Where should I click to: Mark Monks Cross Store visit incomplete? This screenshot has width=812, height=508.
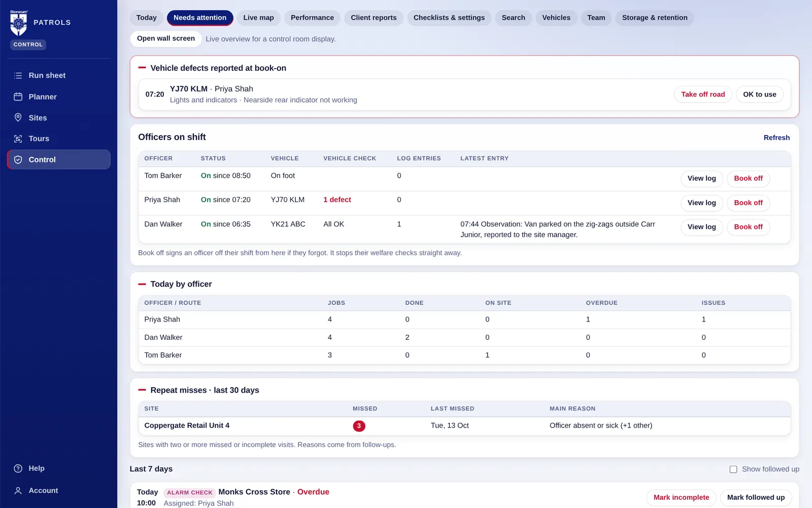pos(681,497)
